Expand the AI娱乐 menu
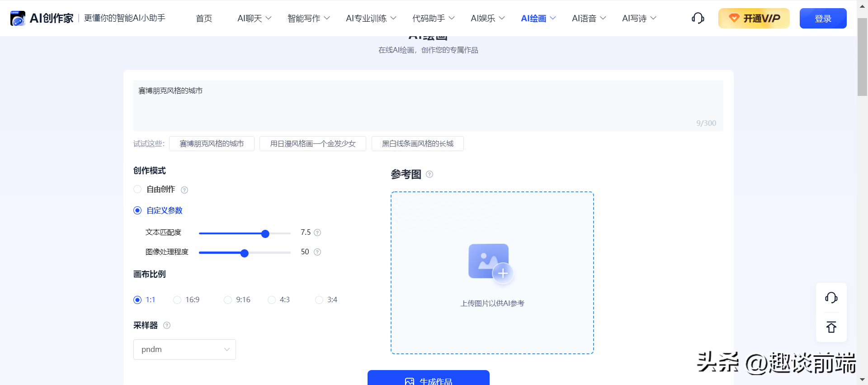Viewport: 868px width, 385px height. point(488,18)
